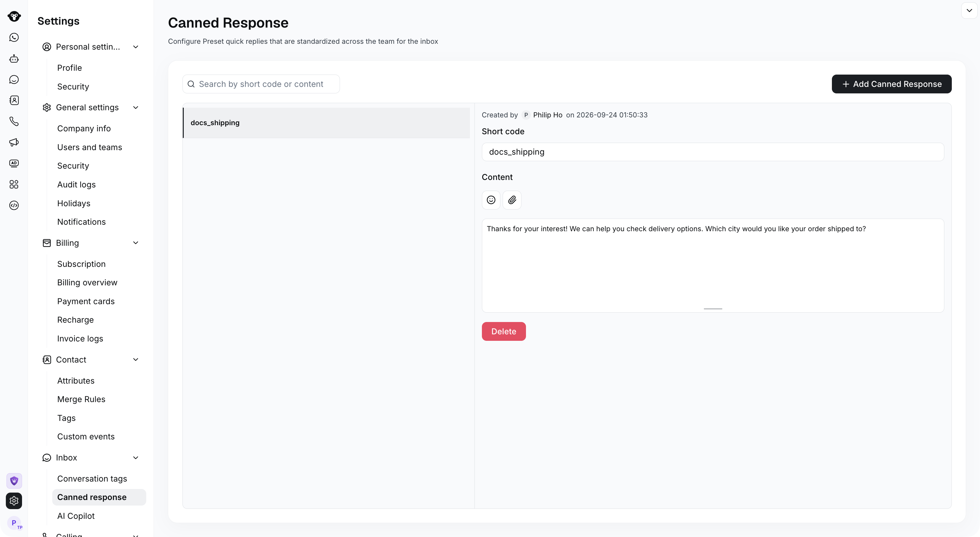This screenshot has height=537, width=980.
Task: Open the P user avatar at bottom left
Action: 14,523
